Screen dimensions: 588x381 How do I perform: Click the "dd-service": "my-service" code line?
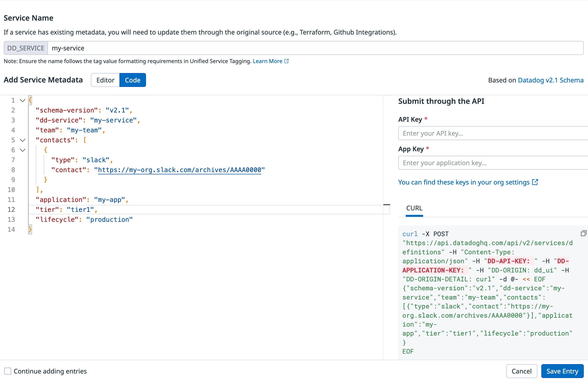[88, 120]
